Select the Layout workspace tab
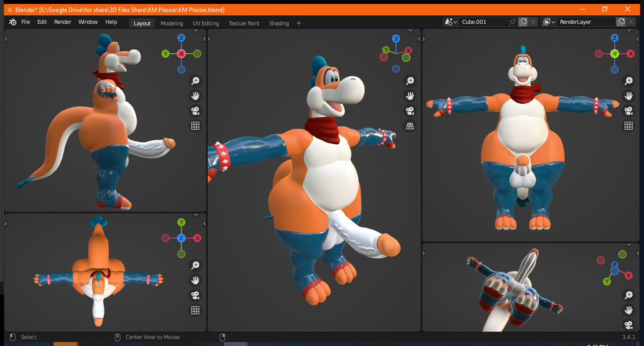The width and height of the screenshot is (644, 346). click(142, 24)
